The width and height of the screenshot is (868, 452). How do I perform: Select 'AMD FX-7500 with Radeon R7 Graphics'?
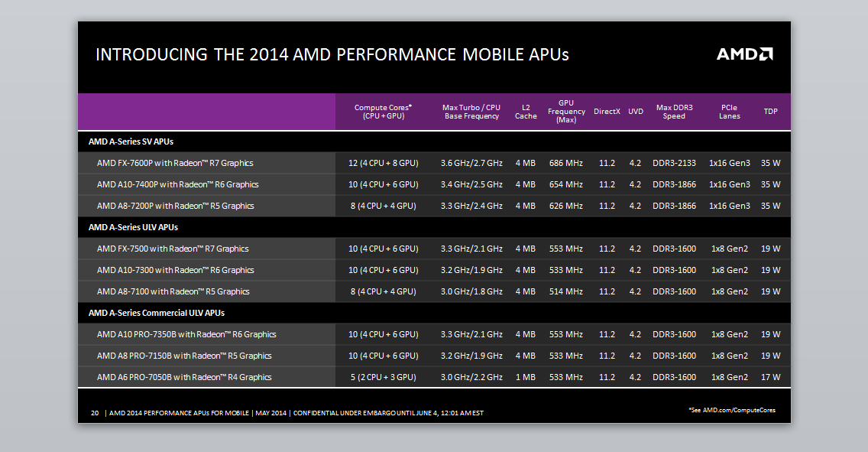coord(173,249)
